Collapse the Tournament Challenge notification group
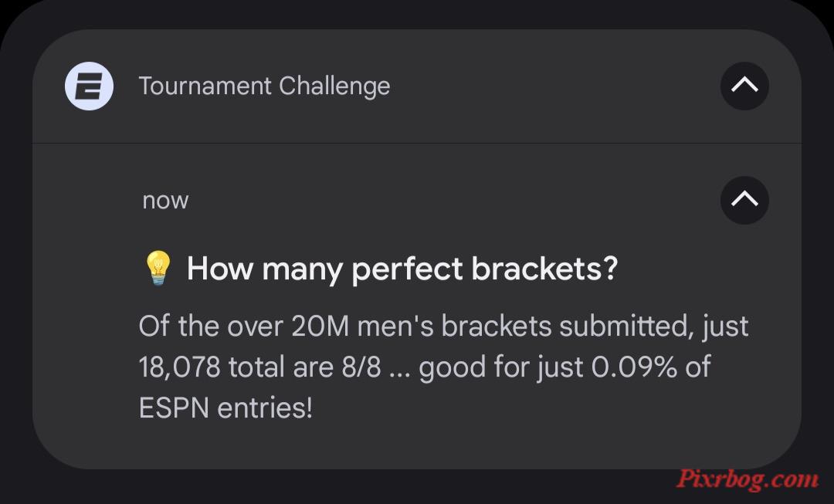Image resolution: width=834 pixels, height=504 pixels. point(744,86)
